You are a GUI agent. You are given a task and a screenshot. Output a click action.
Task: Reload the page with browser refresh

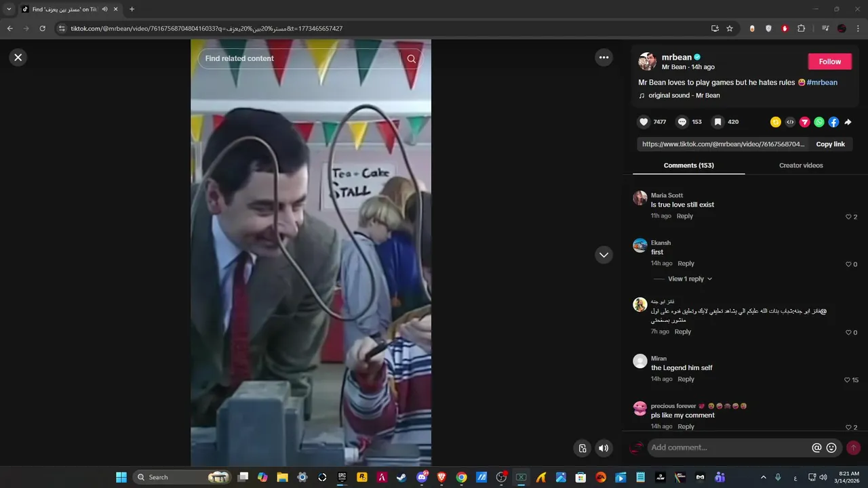(42, 28)
